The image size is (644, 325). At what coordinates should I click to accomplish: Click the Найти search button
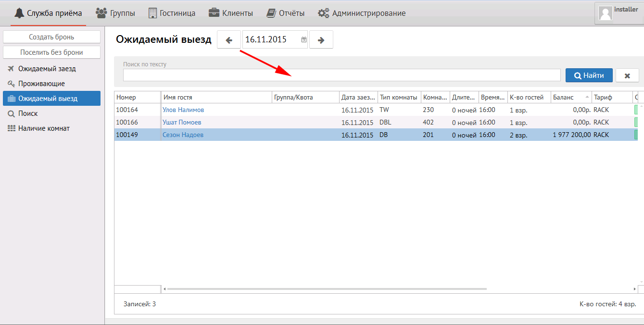[589, 75]
